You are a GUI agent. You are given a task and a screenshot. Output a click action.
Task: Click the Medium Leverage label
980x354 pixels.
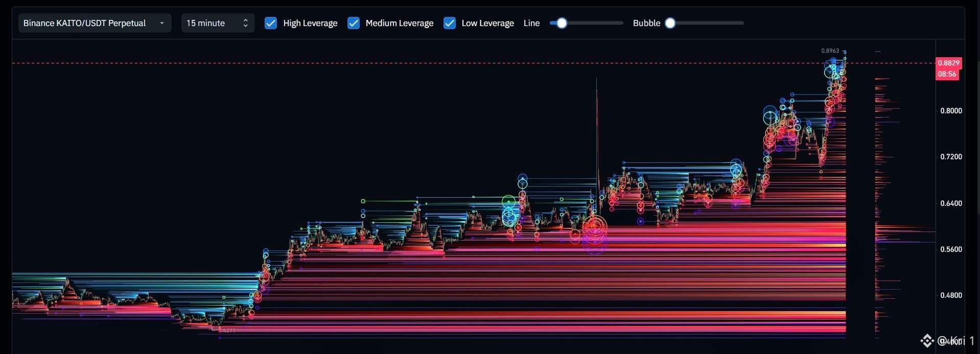(400, 23)
